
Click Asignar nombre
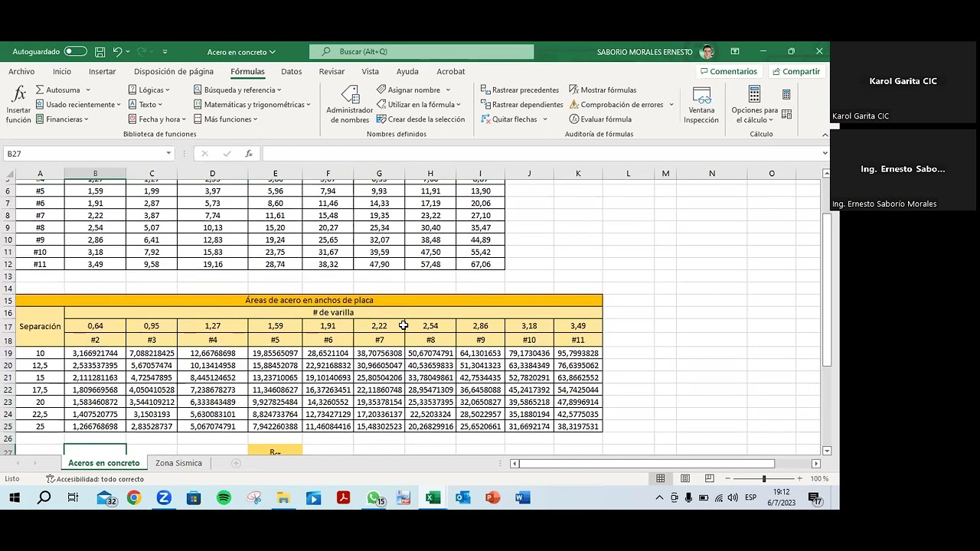413,90
